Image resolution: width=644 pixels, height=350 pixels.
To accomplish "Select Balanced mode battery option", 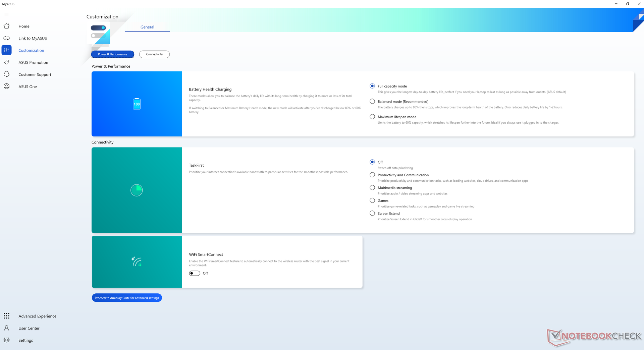I will (372, 101).
